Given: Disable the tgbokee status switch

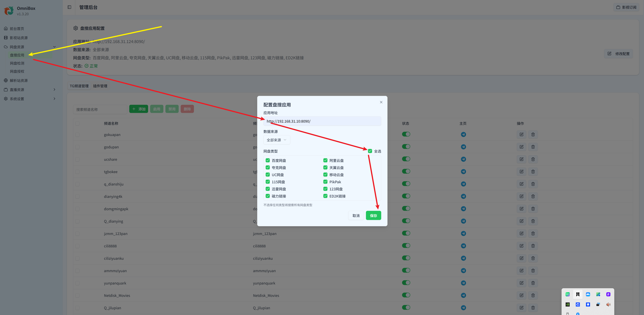Looking at the screenshot, I should click(406, 171).
